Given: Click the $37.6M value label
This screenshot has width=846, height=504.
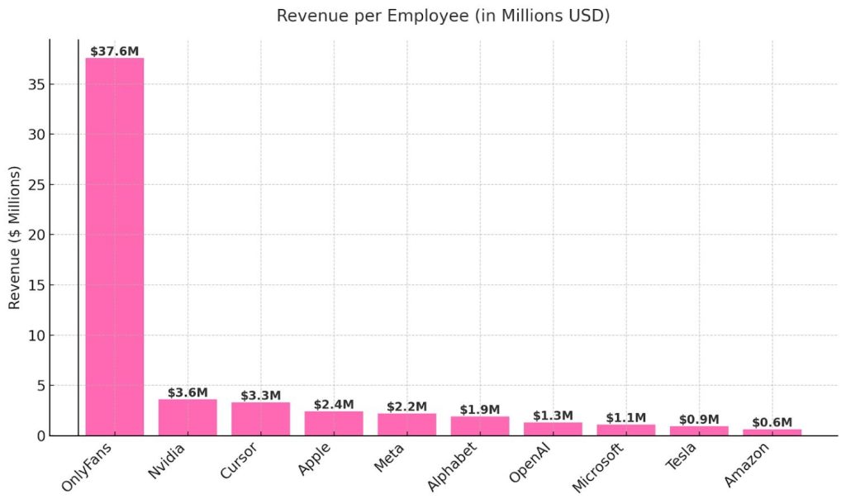Looking at the screenshot, I should click(113, 50).
